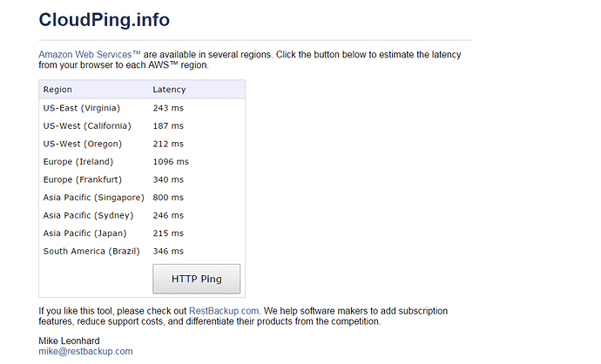Visit the RestBackup.com link
Screen dimensions: 601x364
[224, 310]
